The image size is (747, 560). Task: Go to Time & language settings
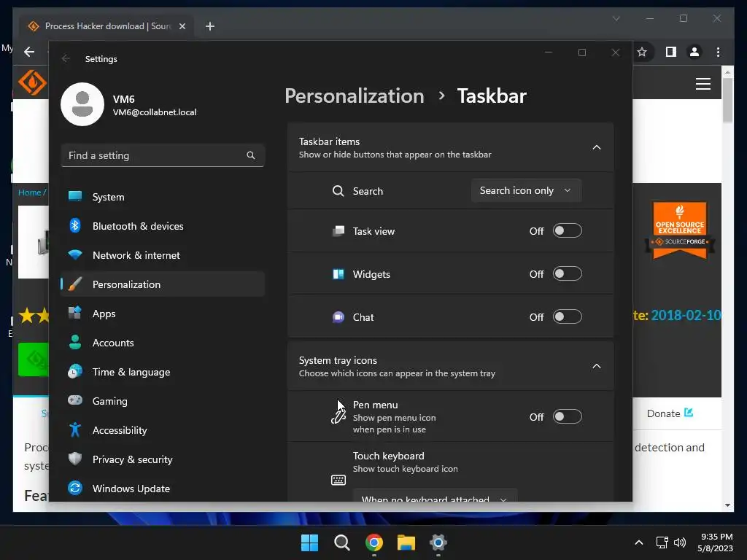pyautogui.click(x=163, y=372)
